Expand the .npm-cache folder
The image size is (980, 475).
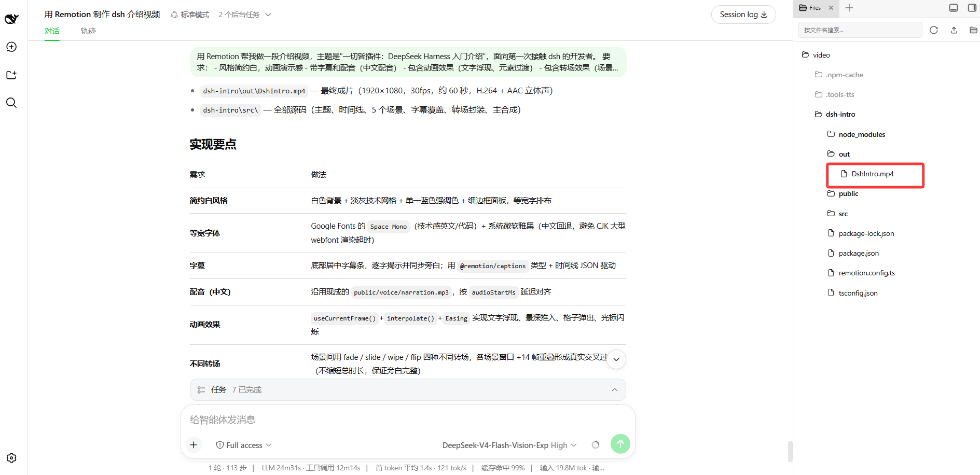(839, 75)
